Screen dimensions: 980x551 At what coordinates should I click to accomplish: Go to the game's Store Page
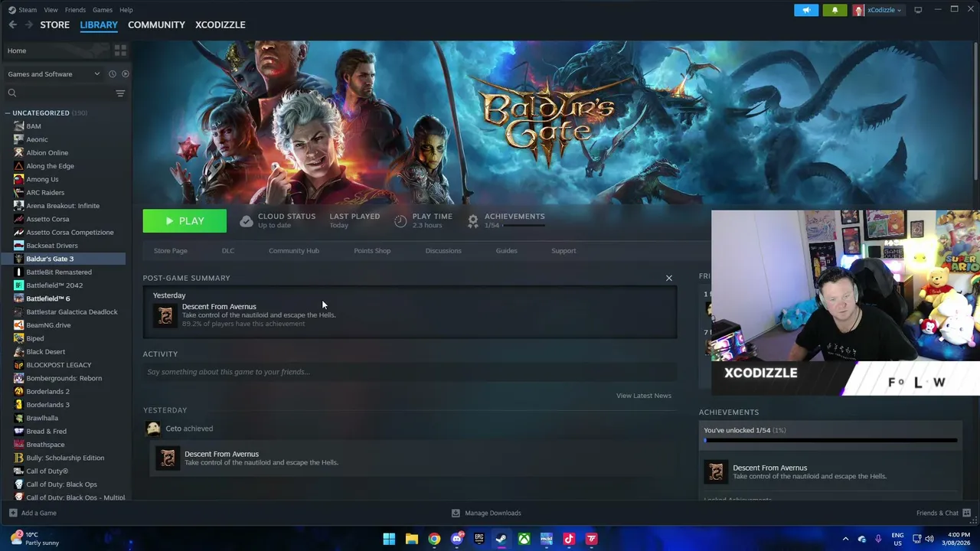[x=171, y=251]
